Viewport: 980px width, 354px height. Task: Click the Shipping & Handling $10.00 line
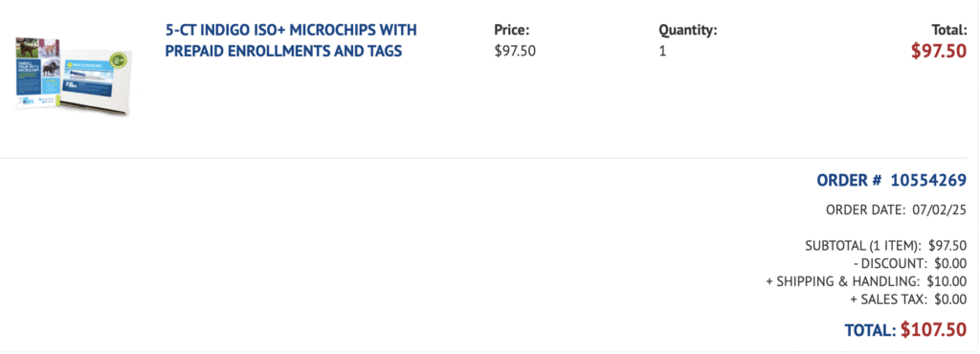coord(866,281)
